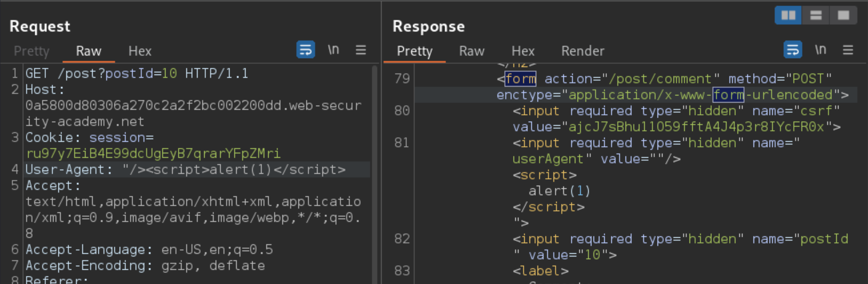Click the session cookie value text

pos(153,154)
